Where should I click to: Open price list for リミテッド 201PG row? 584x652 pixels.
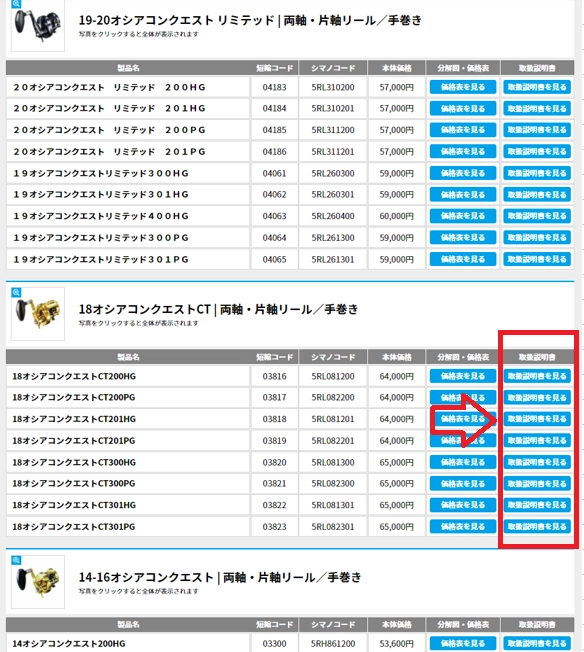tap(463, 152)
